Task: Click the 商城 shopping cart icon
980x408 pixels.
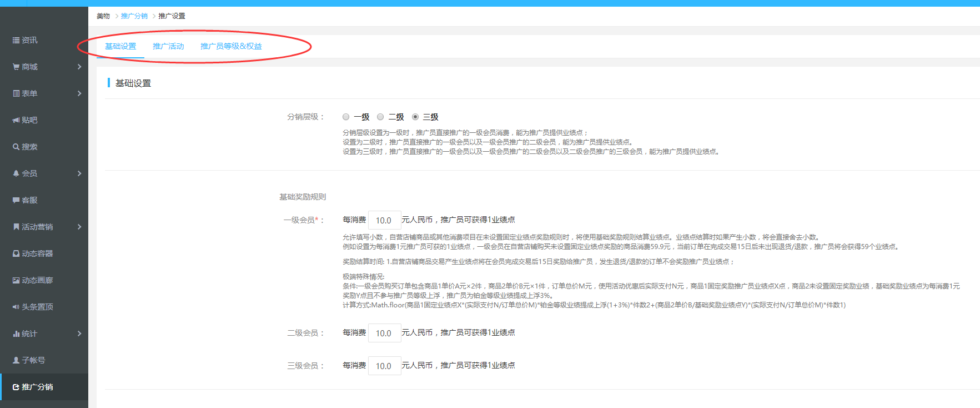Action: pos(16,67)
